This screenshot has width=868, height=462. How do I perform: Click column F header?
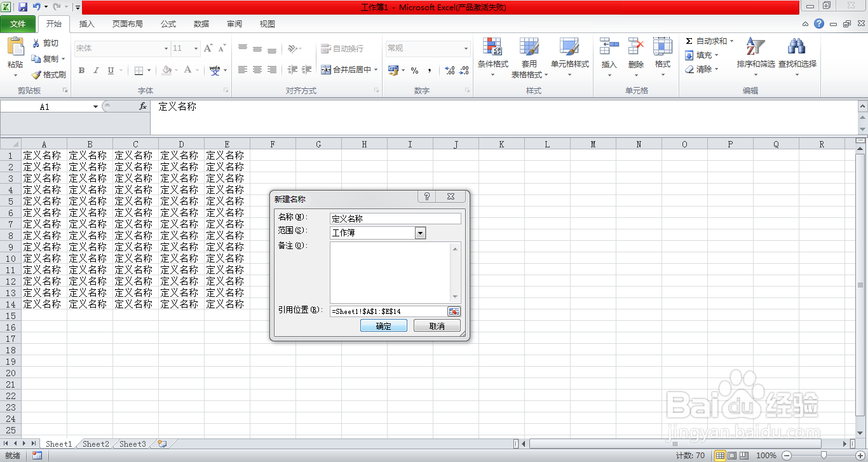pos(273,144)
